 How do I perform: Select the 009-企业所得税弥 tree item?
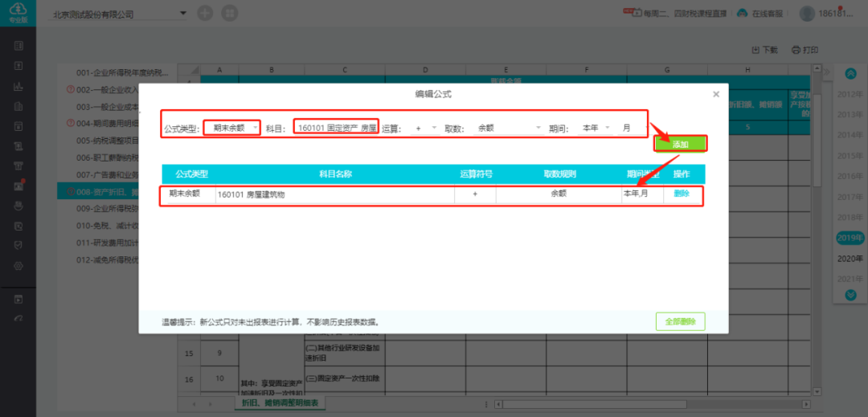108,209
